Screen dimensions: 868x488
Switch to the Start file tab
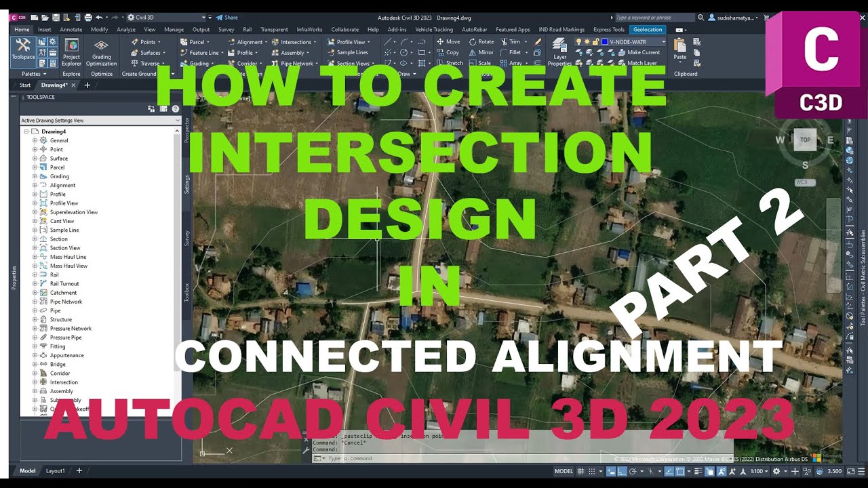tap(25, 85)
